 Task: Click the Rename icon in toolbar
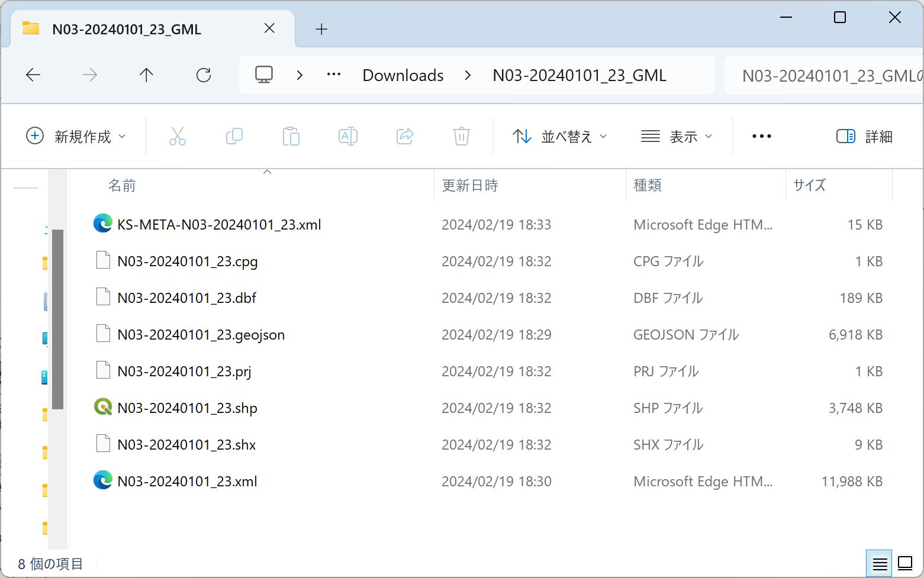pyautogui.click(x=348, y=137)
